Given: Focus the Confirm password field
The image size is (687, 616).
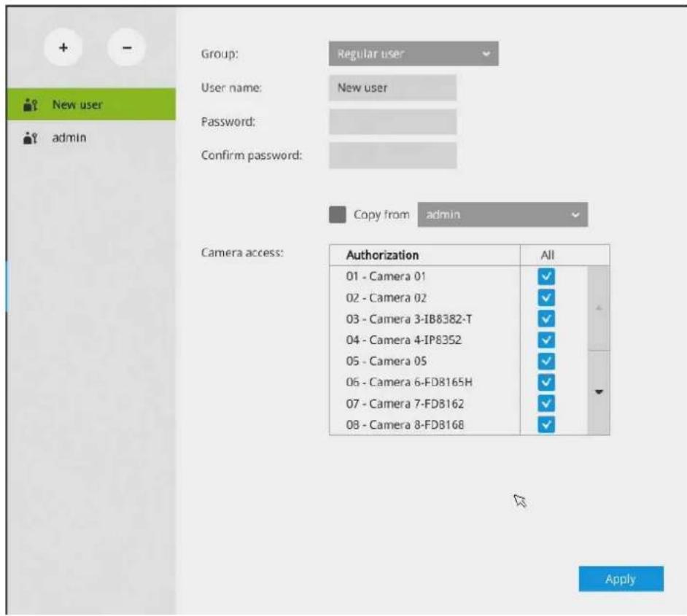Looking at the screenshot, I should [x=392, y=155].
